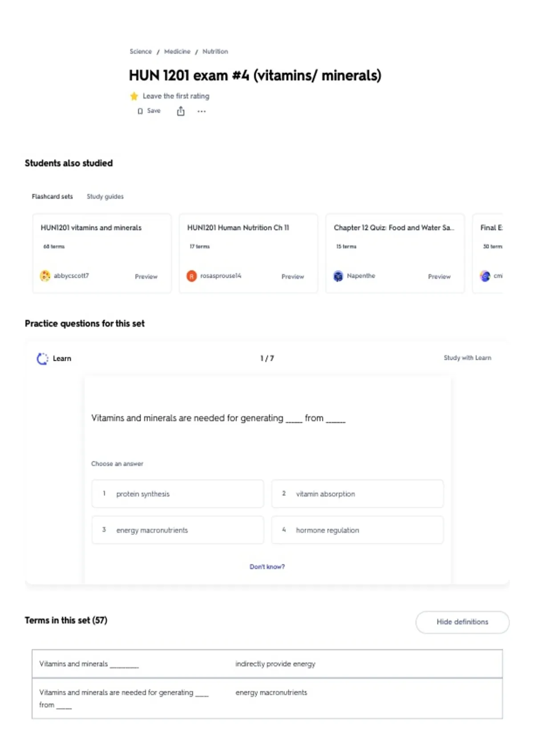
Task: Click the yellow rating star
Action: click(x=134, y=96)
